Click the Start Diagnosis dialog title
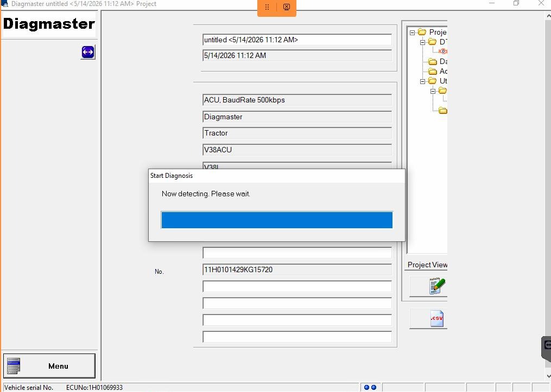The image size is (551, 392). [x=172, y=176]
